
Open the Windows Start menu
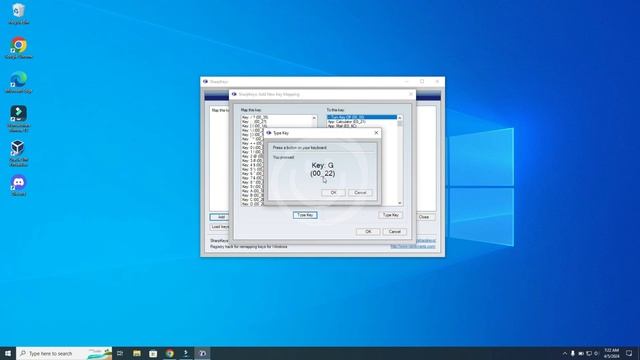[8, 353]
